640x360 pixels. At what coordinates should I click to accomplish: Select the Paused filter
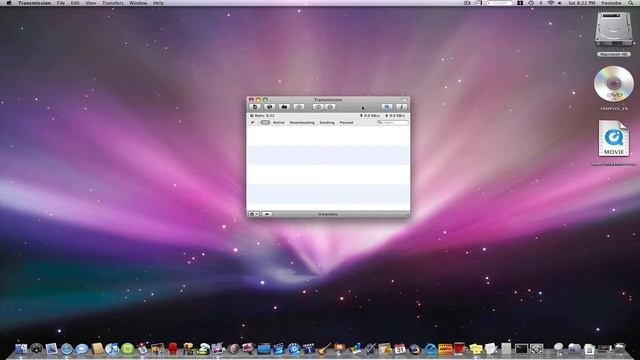(x=347, y=122)
